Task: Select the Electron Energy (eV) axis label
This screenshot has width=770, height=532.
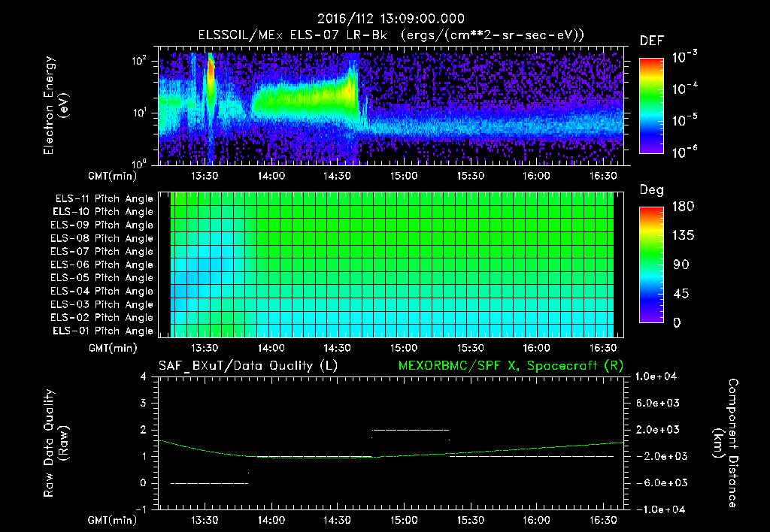Action: tap(56, 105)
